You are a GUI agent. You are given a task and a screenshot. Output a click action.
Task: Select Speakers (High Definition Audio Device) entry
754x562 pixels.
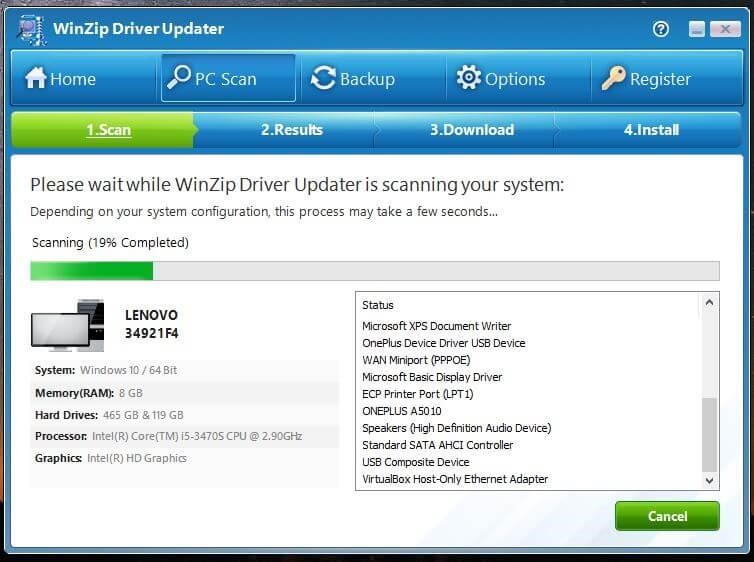457,428
